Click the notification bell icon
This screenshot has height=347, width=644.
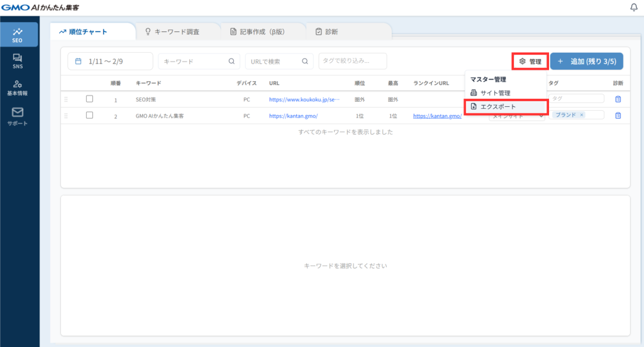pyautogui.click(x=633, y=8)
